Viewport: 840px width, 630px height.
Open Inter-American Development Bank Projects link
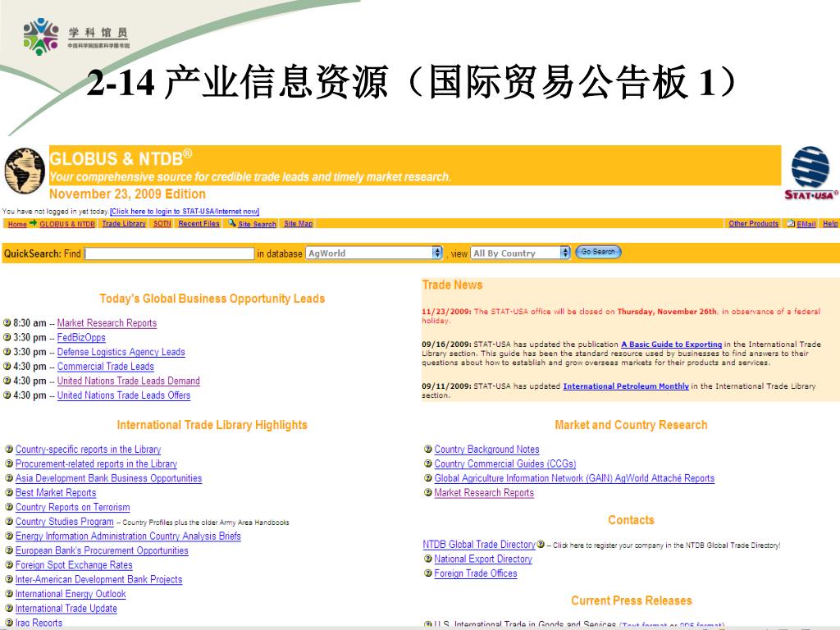[99, 580]
